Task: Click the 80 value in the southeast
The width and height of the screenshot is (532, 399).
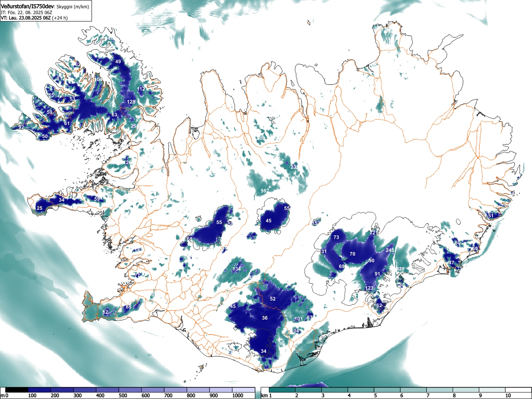Action: tap(458, 243)
